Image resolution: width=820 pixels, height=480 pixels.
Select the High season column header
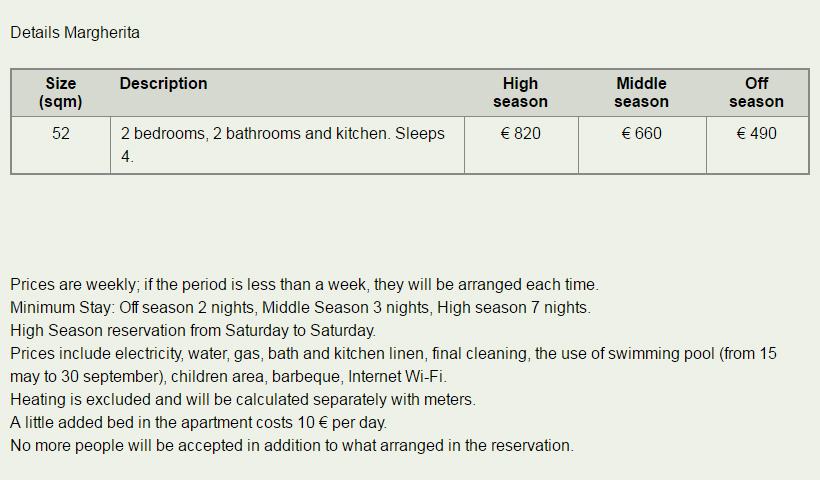tap(520, 93)
